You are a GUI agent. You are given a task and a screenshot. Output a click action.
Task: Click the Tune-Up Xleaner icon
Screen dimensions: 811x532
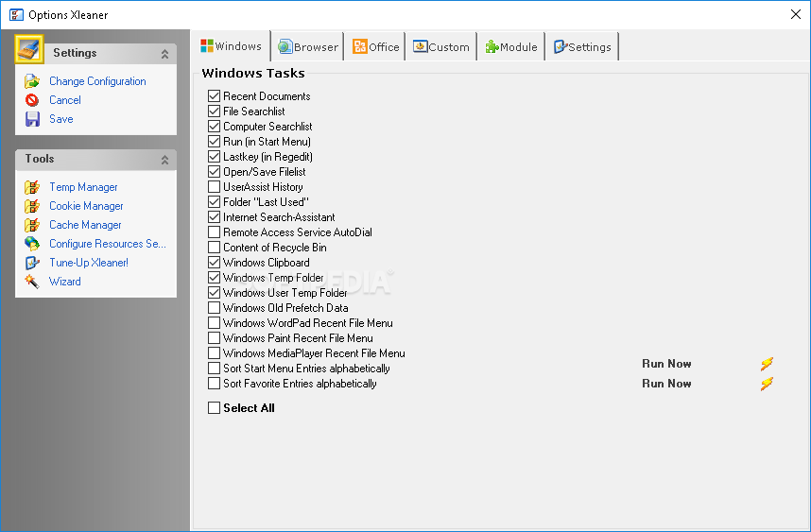tap(32, 263)
